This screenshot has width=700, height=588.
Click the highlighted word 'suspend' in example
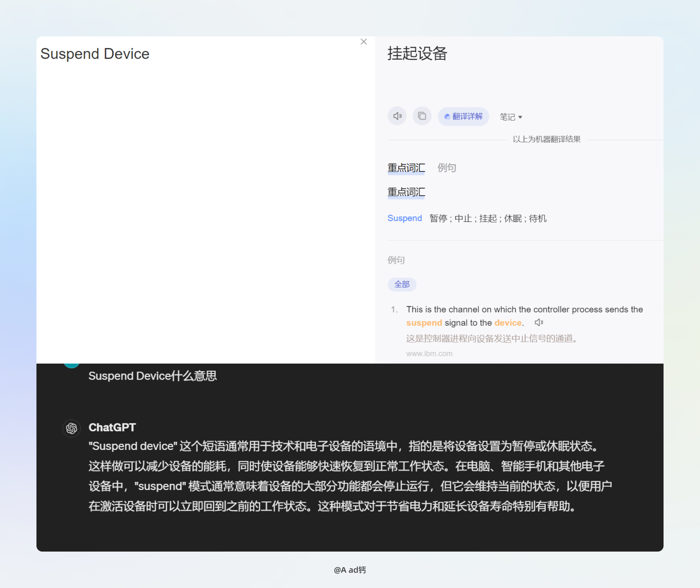tap(424, 323)
